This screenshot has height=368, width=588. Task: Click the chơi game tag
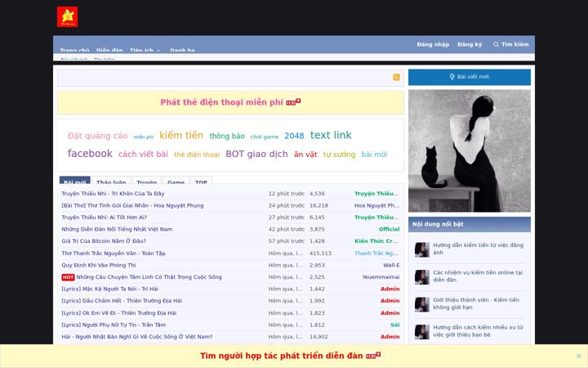pyautogui.click(x=265, y=137)
